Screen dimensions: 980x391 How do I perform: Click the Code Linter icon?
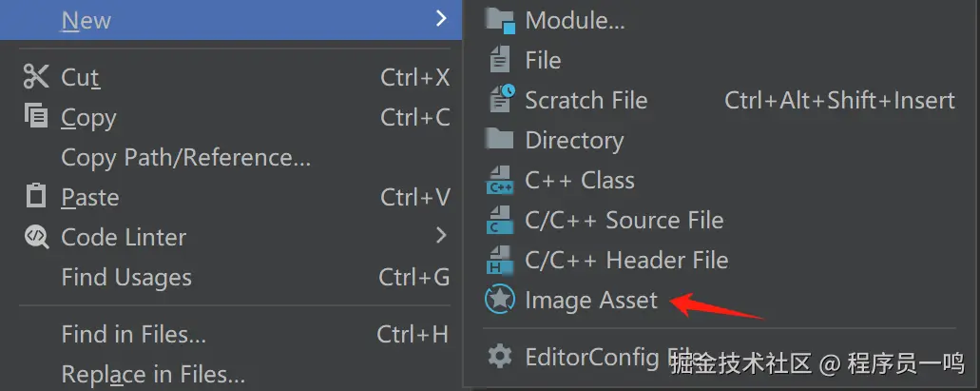tap(36, 237)
